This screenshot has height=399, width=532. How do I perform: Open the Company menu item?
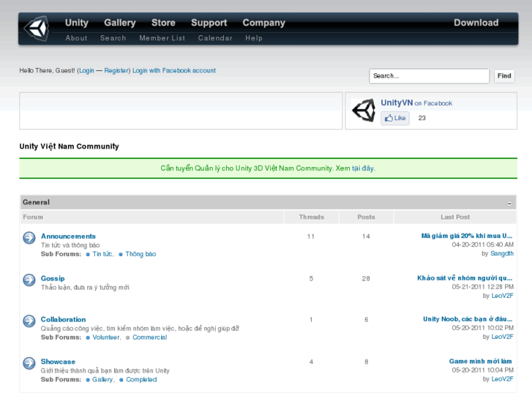coord(264,23)
